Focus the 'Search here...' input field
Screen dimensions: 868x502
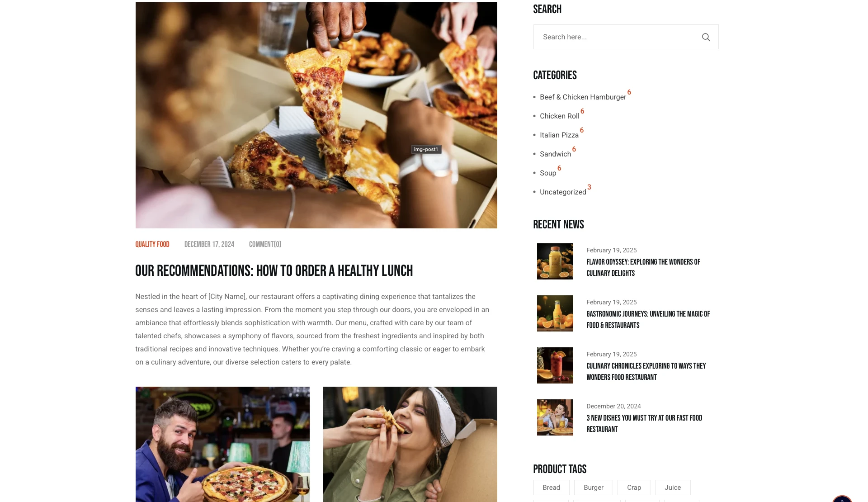pos(617,37)
